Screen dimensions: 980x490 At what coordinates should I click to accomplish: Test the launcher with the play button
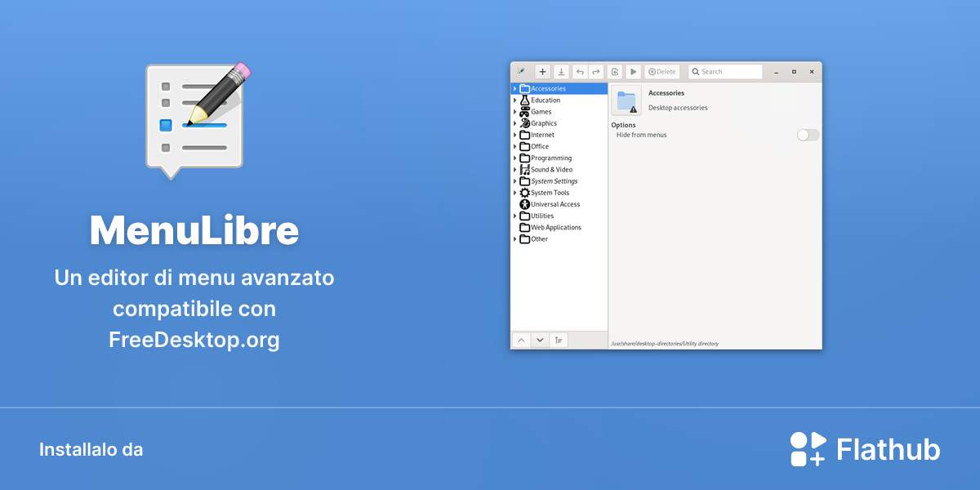(x=633, y=72)
